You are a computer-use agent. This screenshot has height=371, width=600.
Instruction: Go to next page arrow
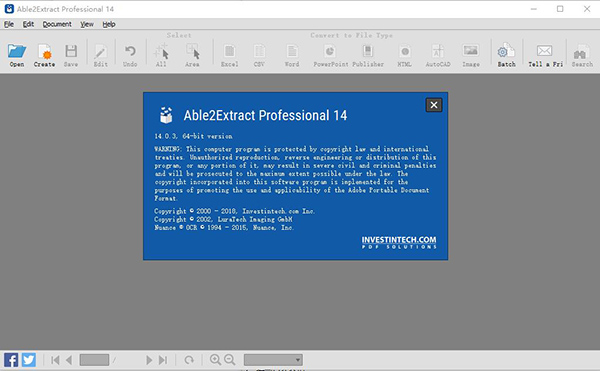149,360
